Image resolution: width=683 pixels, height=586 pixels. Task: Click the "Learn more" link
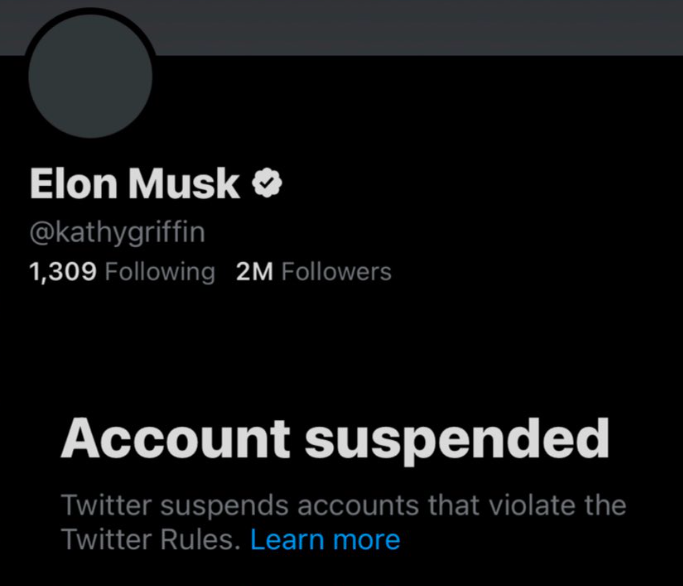tap(325, 540)
